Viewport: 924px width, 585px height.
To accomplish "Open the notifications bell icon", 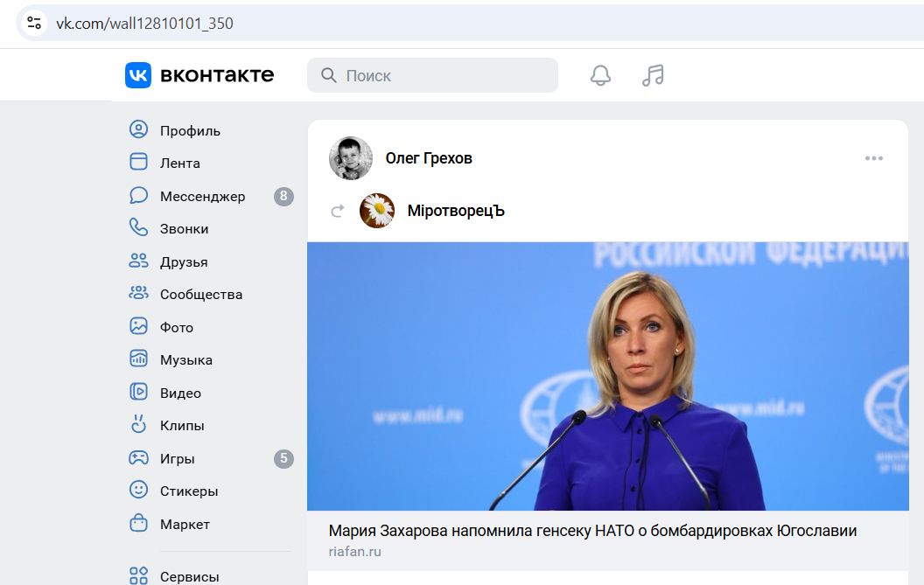I will [x=600, y=75].
